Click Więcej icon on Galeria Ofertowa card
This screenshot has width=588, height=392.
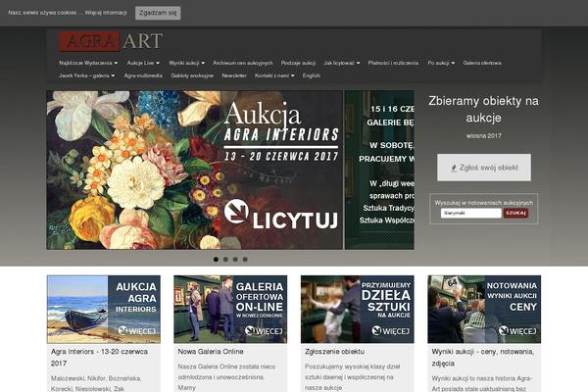point(250,330)
